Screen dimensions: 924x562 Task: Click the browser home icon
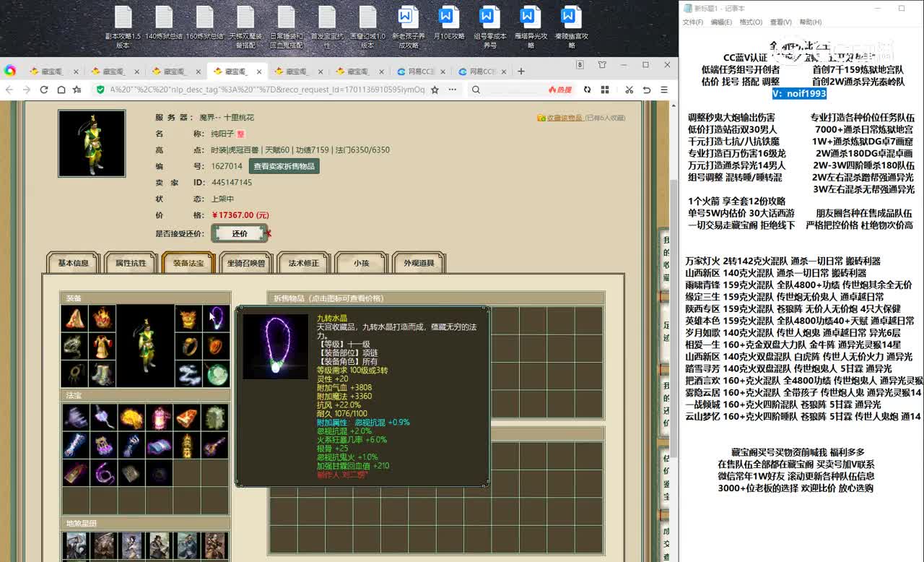(x=61, y=90)
